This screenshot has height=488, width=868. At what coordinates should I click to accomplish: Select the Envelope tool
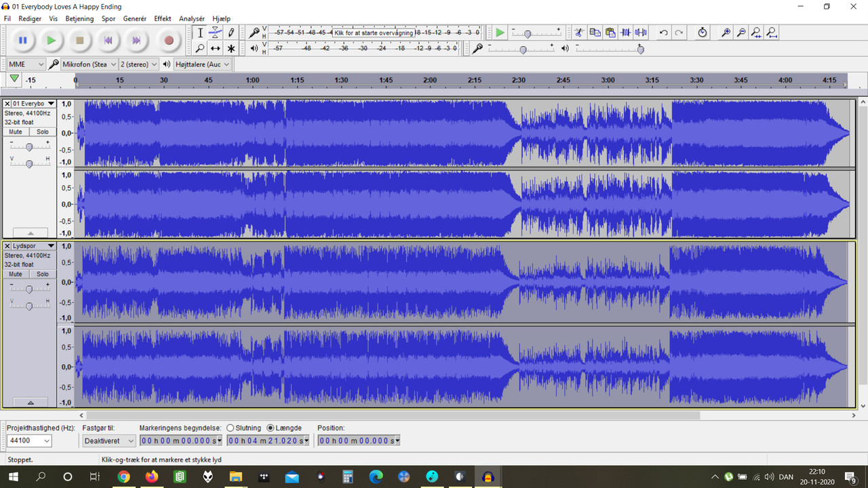tap(215, 33)
